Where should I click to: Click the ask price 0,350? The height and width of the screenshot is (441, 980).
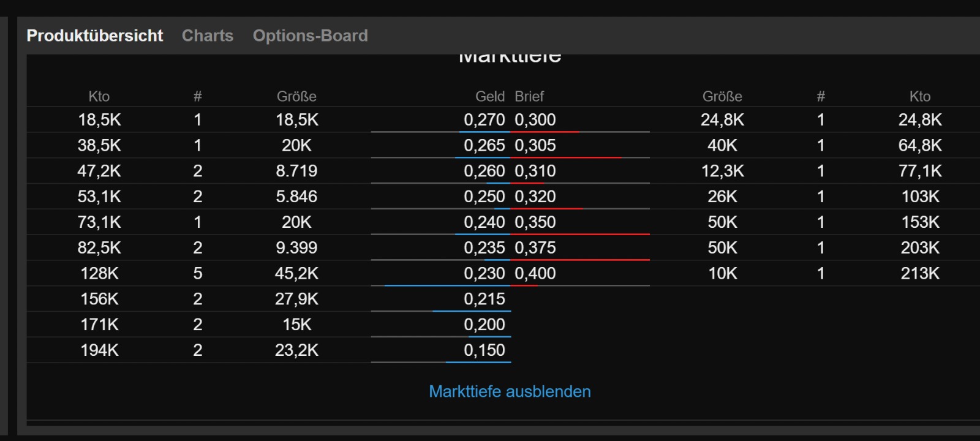[535, 222]
